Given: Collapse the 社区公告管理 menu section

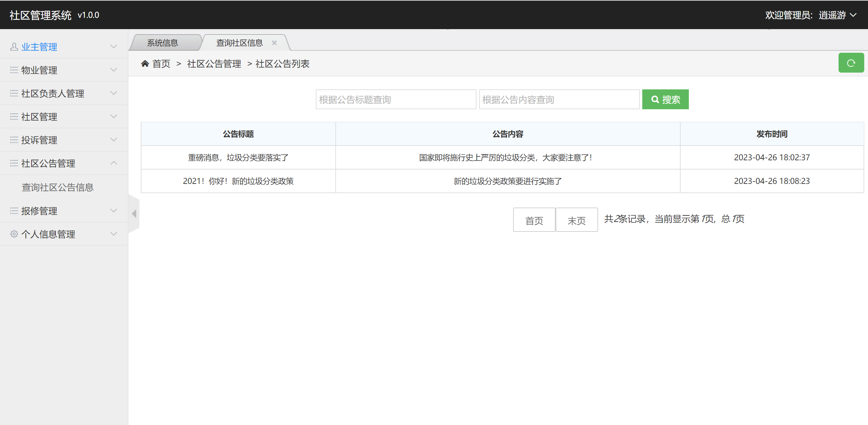Looking at the screenshot, I should (x=64, y=163).
